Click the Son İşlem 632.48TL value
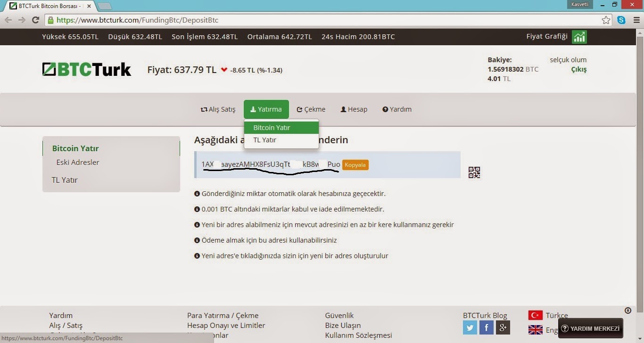 (205, 37)
